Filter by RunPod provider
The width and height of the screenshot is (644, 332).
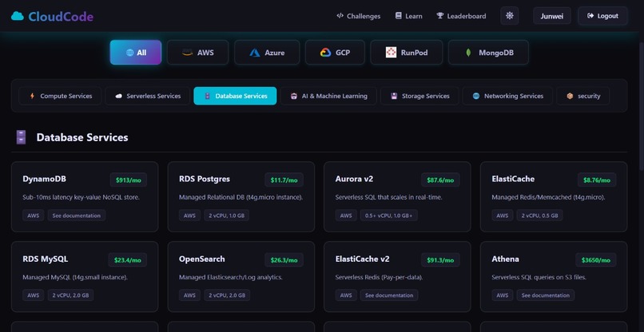click(407, 53)
